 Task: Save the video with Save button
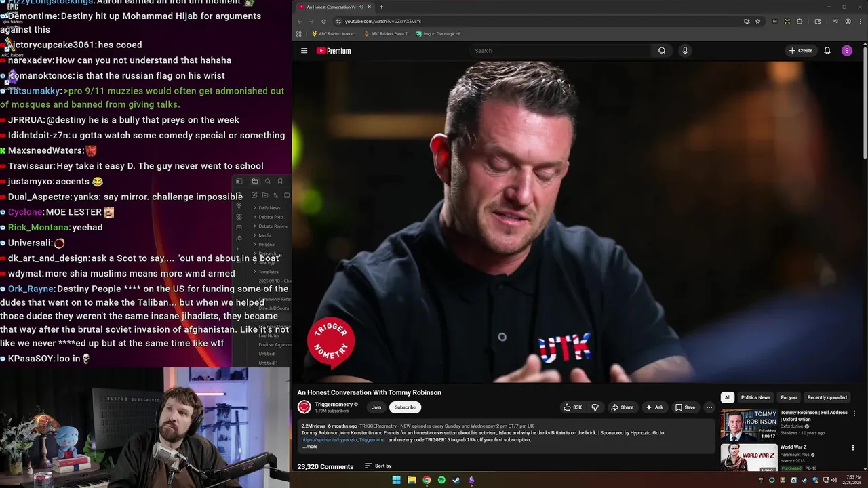(x=685, y=407)
